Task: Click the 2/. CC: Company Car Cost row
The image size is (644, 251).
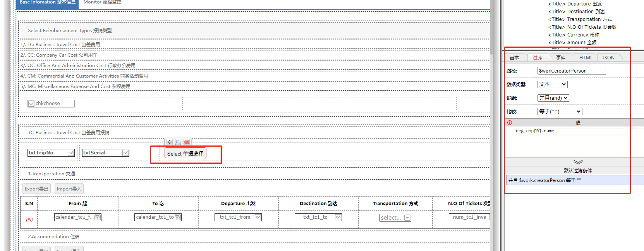Action: [x=255, y=55]
